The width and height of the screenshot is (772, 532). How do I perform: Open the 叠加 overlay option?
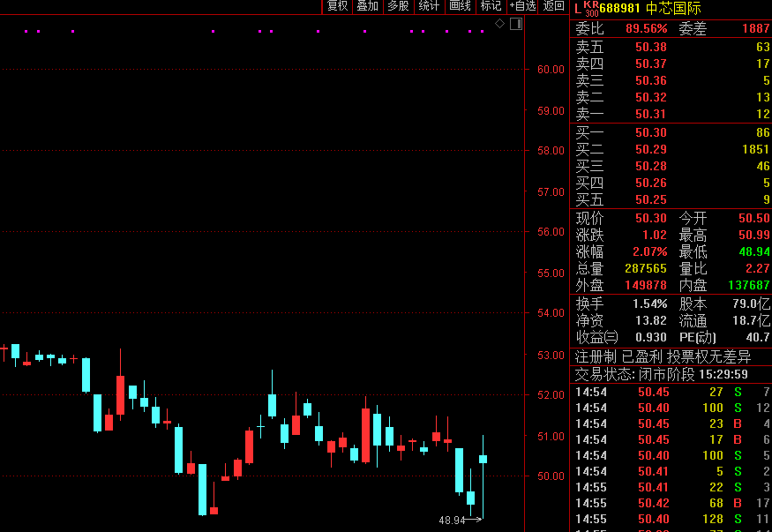click(x=367, y=6)
